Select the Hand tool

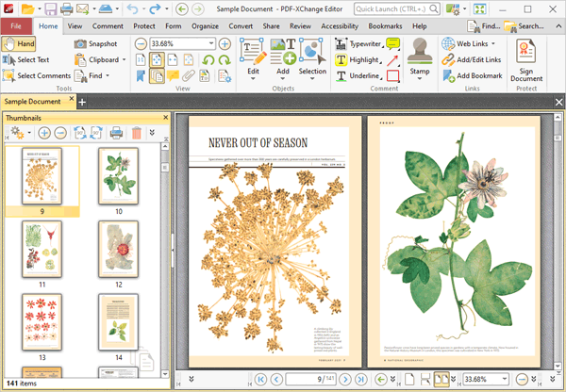coord(19,44)
